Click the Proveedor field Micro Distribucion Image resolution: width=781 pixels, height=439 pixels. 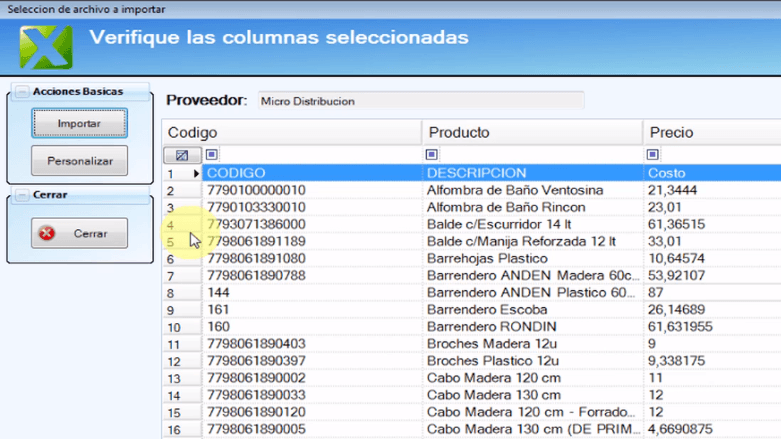click(420, 101)
